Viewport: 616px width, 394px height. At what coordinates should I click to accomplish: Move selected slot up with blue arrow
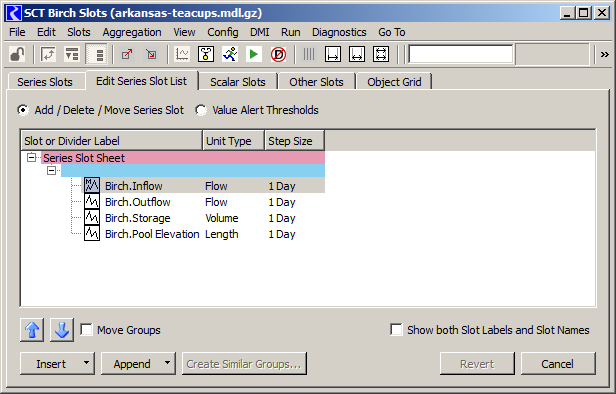32,330
